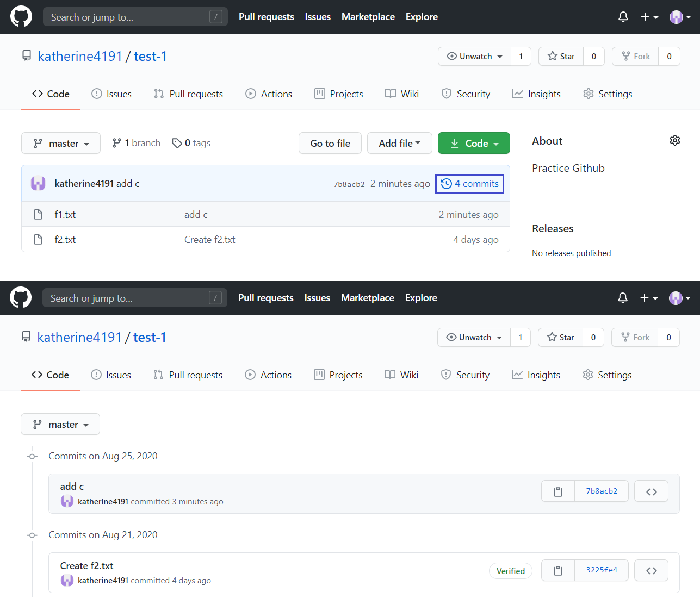Open the f2.txt file

(x=65, y=240)
